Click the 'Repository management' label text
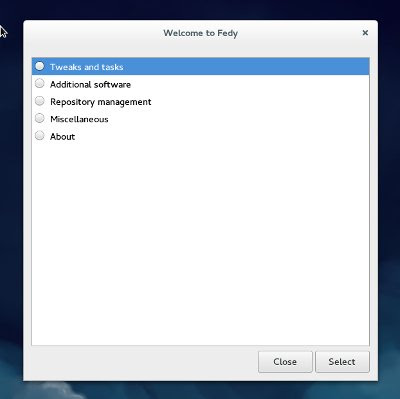Image resolution: width=400 pixels, height=399 pixels. click(101, 102)
